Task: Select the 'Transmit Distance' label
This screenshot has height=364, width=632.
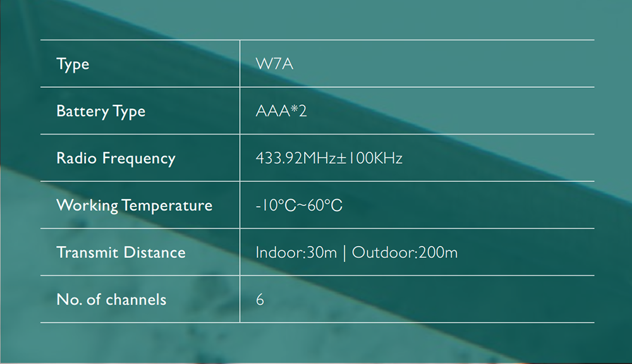Action: 121,252
